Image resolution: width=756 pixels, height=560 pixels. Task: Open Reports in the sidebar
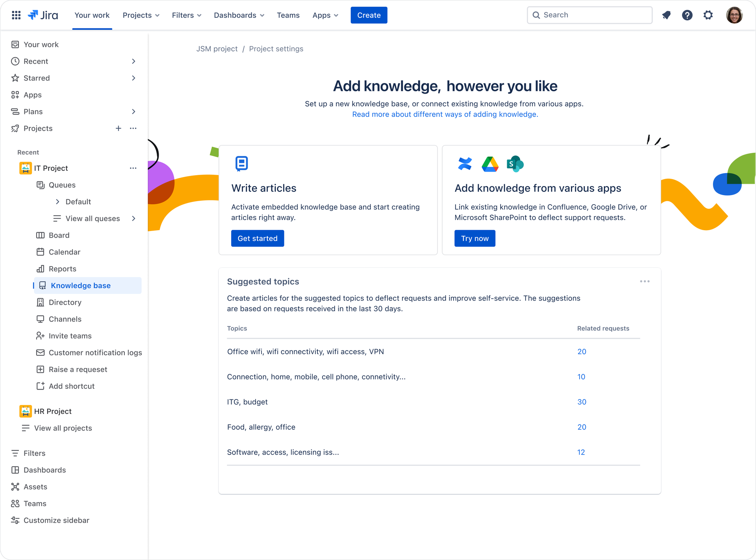[56, 269]
